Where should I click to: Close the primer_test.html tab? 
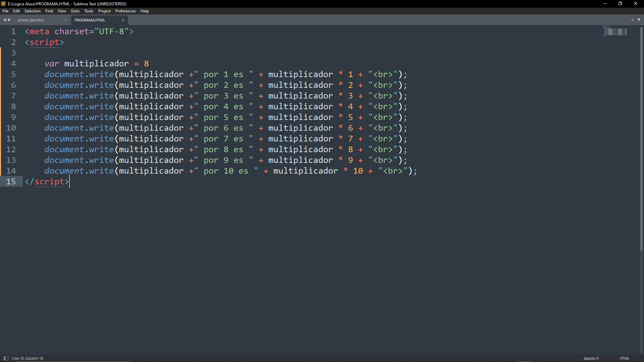pos(66,20)
